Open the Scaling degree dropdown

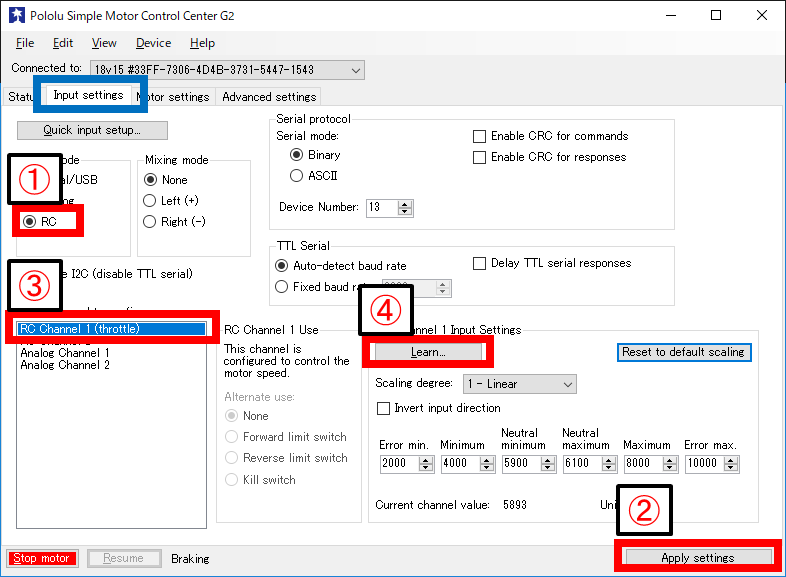(519, 384)
